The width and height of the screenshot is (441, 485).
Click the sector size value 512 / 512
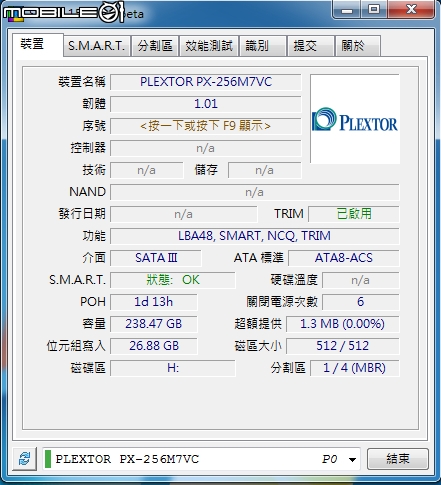343,346
